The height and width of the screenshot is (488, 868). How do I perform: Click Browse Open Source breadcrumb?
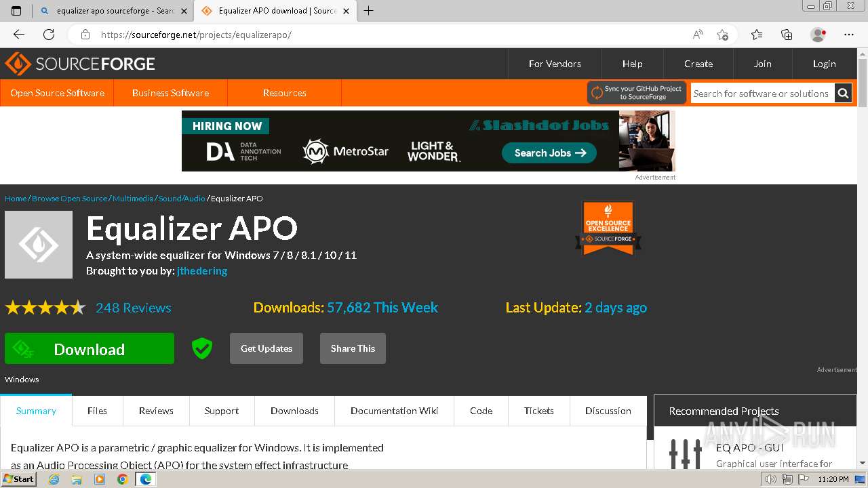click(69, 199)
